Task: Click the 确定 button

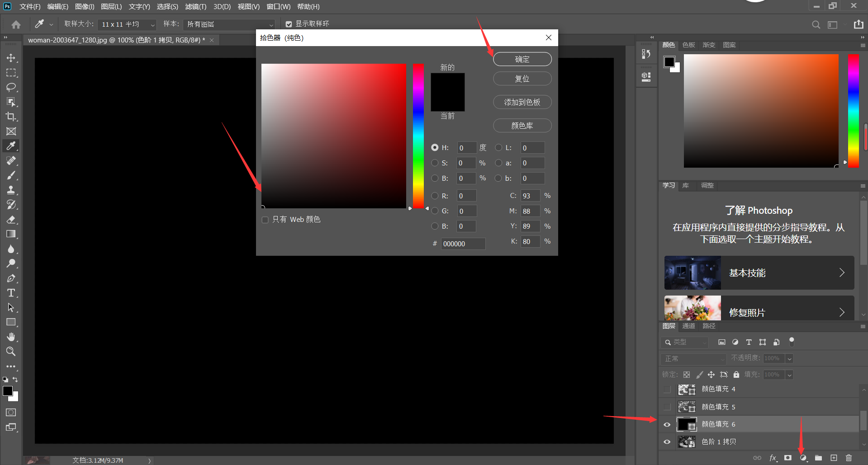Action: [522, 59]
